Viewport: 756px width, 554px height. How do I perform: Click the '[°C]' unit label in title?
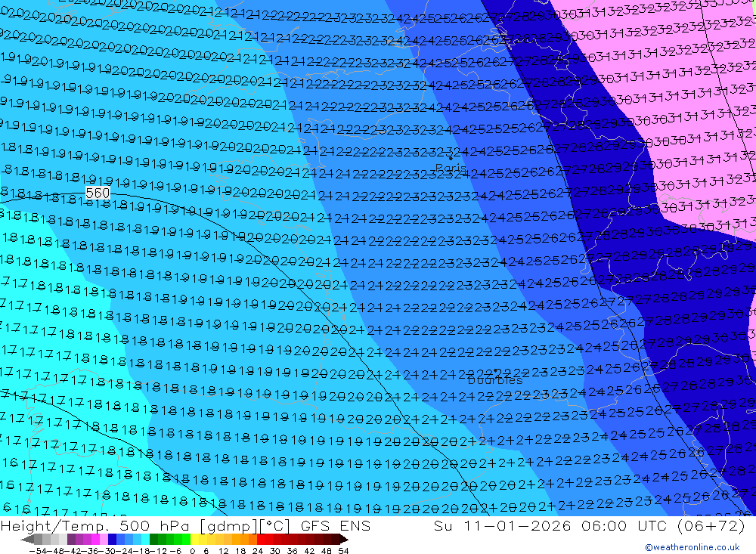[x=276, y=526]
